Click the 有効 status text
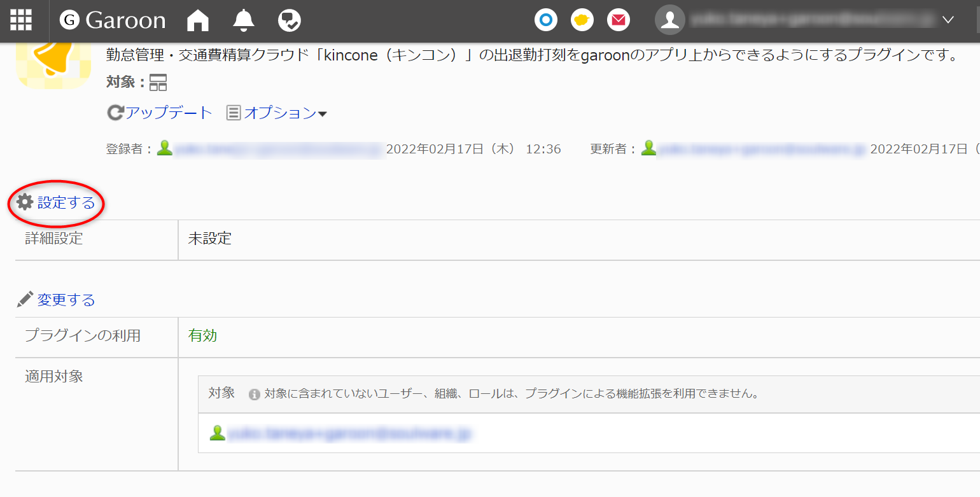The image size is (980, 497). pos(203,336)
